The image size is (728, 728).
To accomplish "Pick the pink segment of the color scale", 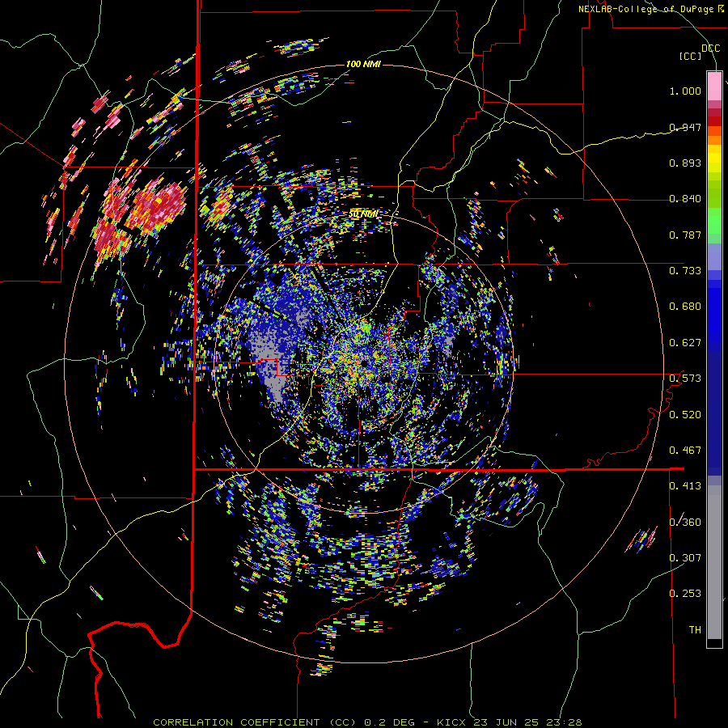I will click(x=714, y=86).
